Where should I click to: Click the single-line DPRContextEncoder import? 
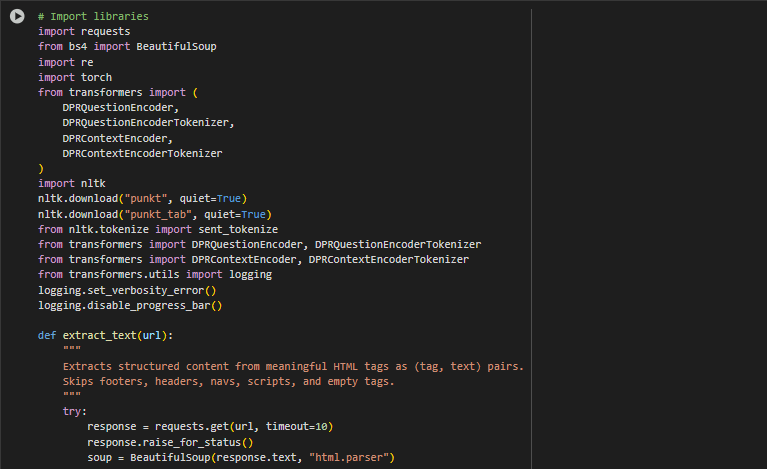coord(253,259)
